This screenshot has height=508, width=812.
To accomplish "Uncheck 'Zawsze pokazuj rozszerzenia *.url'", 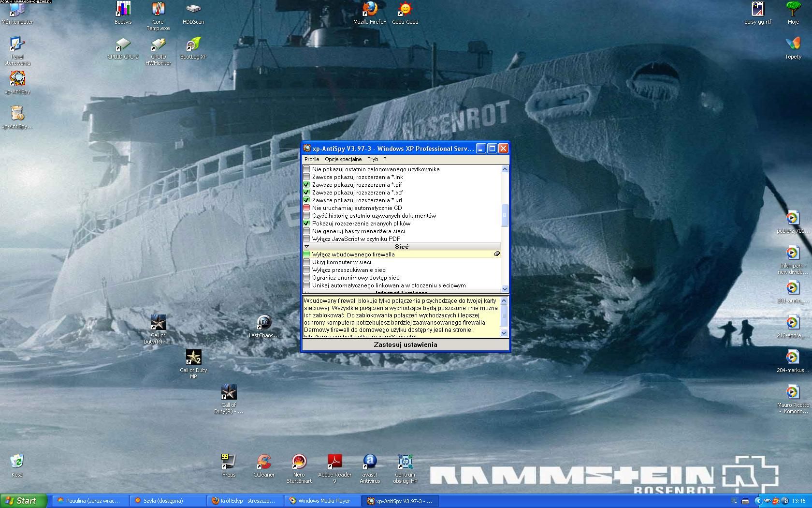I will (306, 200).
